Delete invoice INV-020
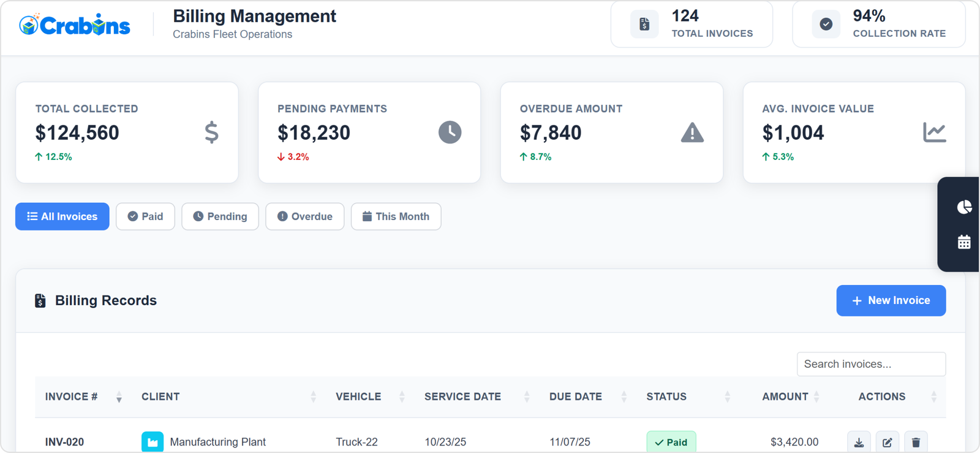 tap(916, 442)
